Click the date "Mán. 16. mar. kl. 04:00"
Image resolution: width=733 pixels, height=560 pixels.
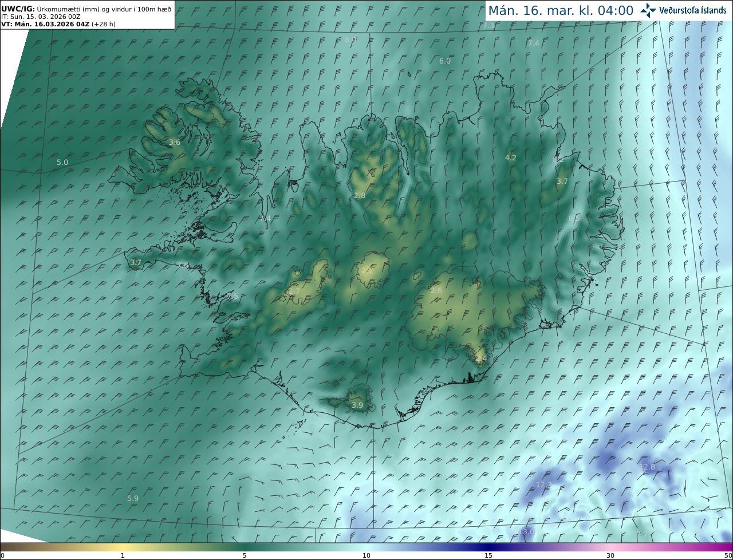click(560, 10)
